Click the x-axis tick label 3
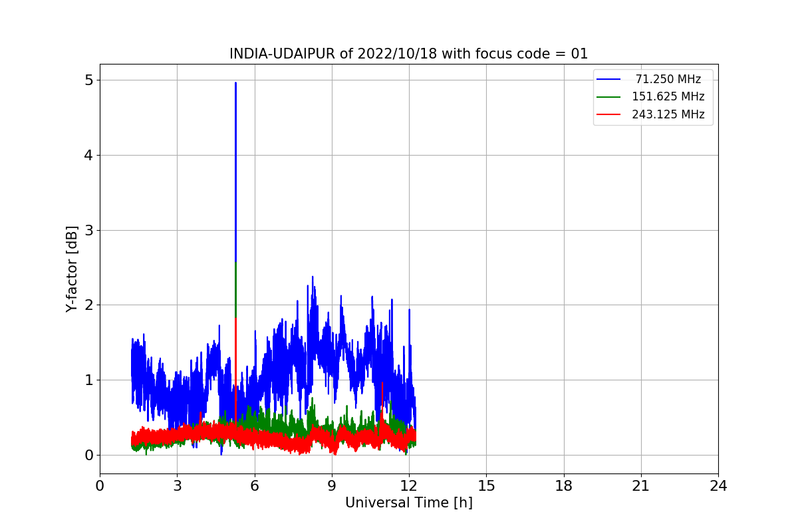 tap(177, 486)
